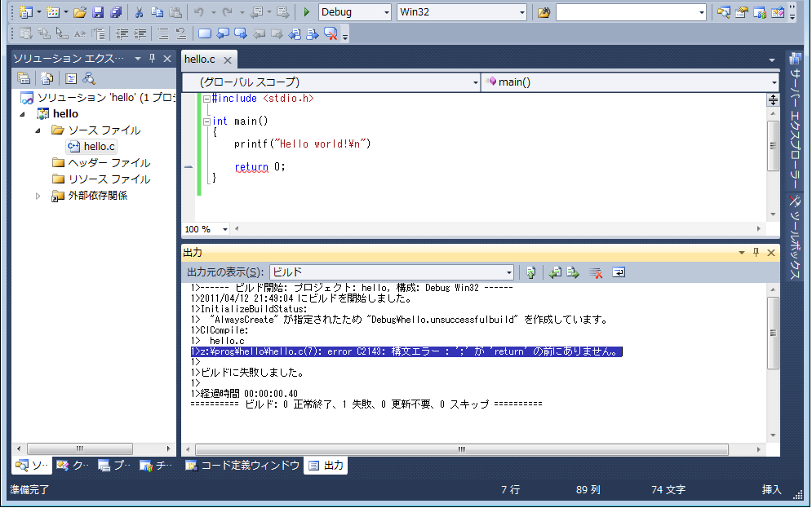The height and width of the screenshot is (508, 812).
Task: Toggle word wrap in the output panel
Action: [619, 272]
